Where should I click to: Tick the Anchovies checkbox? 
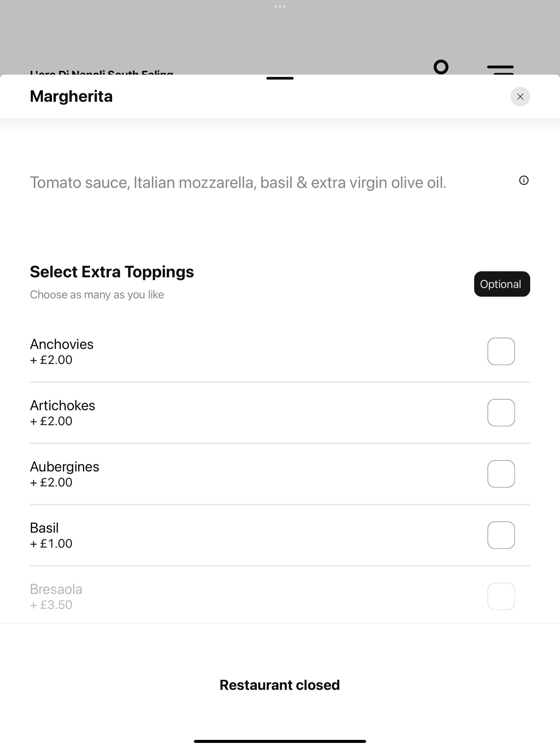[501, 351]
